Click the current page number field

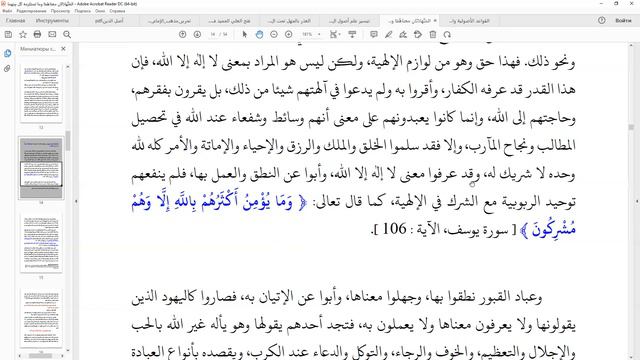point(213,35)
